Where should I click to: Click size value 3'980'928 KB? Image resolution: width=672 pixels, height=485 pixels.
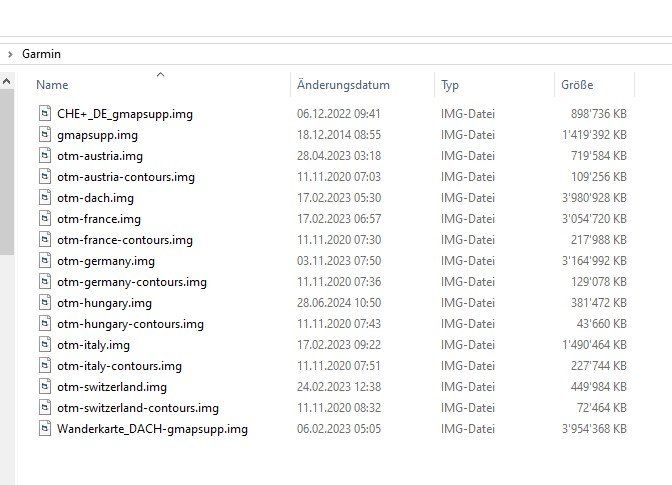(594, 198)
